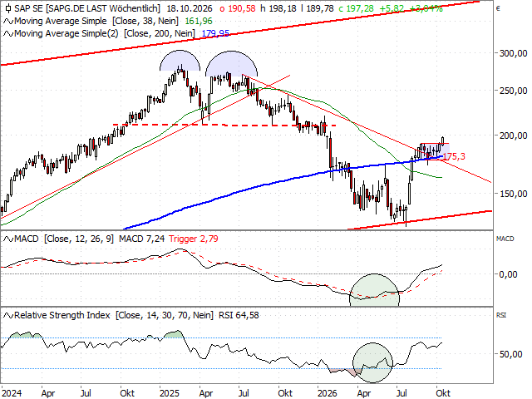Click the 0,00 level on MACD axis

[x=508, y=274]
